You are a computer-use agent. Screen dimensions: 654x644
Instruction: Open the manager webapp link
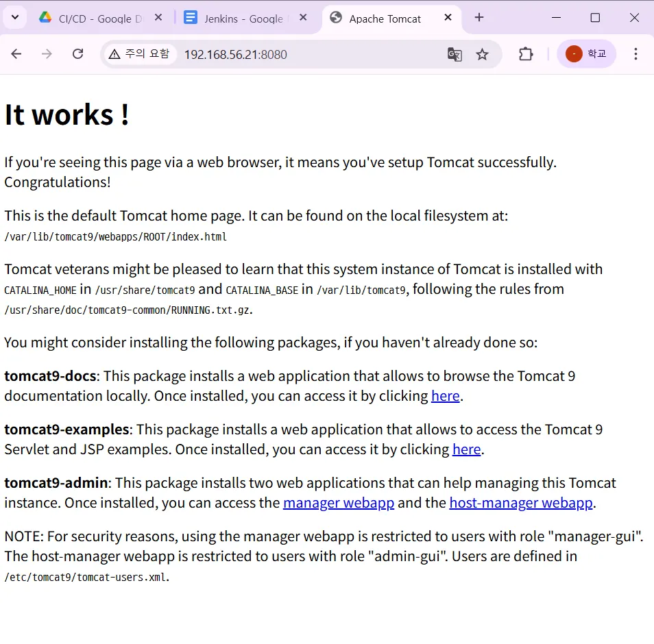[339, 503]
